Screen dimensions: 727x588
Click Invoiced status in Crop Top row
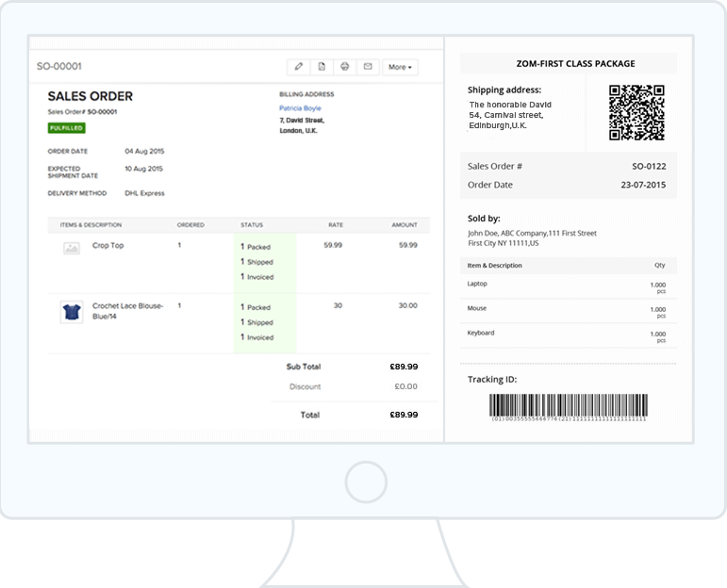pos(257,277)
